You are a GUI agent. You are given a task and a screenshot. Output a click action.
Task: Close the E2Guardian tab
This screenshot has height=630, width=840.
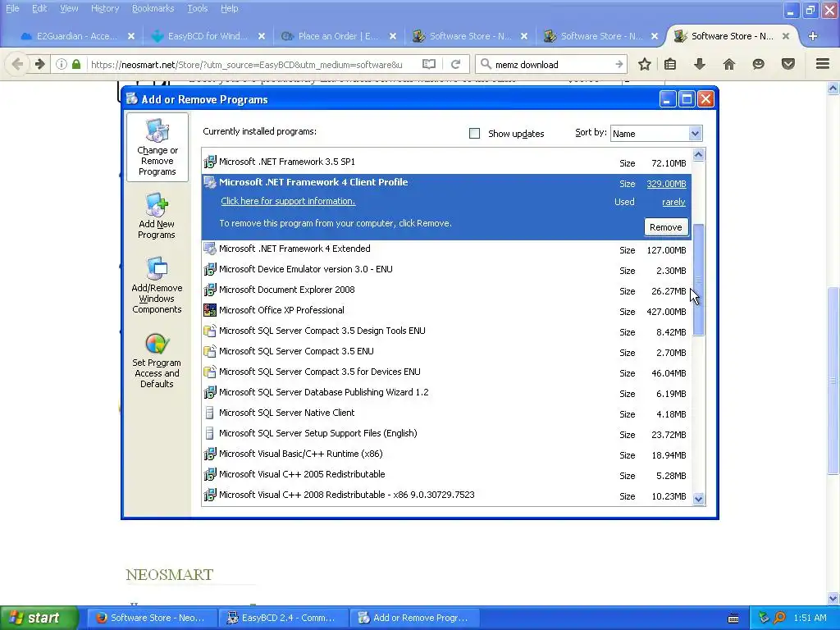(x=131, y=36)
